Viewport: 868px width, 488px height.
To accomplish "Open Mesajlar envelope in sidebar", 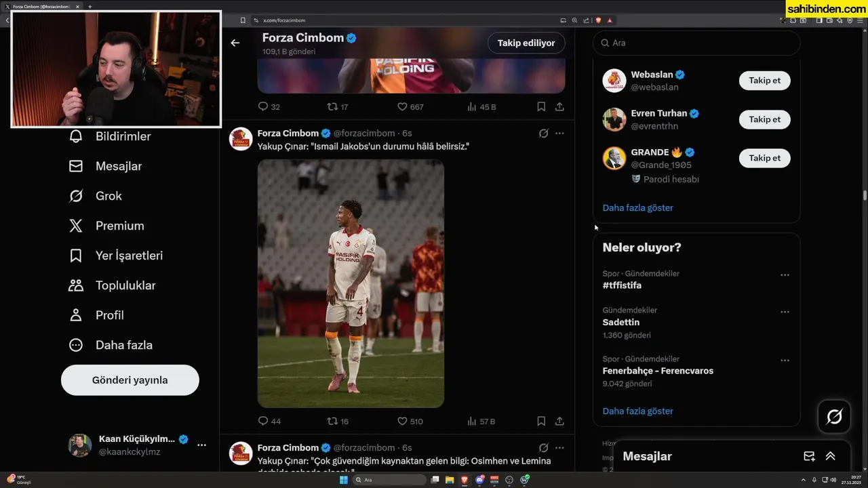I will pyautogui.click(x=76, y=166).
